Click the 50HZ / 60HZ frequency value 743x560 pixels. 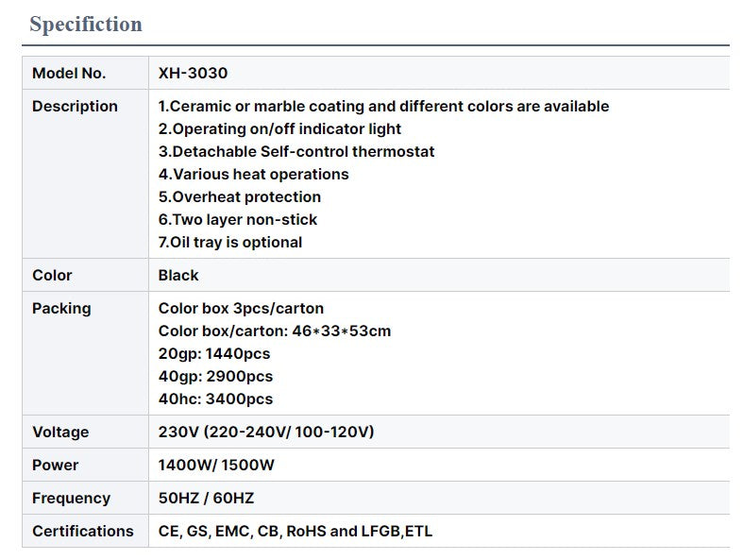(206, 499)
